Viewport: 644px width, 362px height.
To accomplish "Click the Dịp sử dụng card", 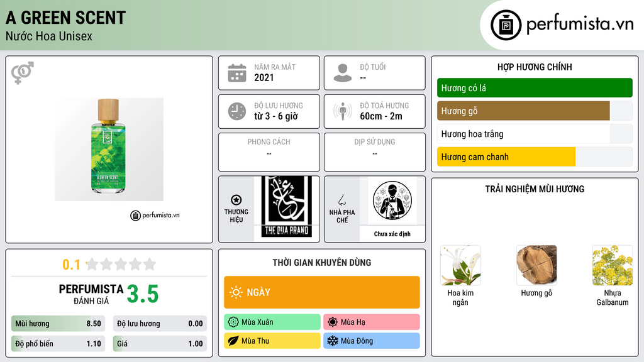I will [375, 152].
